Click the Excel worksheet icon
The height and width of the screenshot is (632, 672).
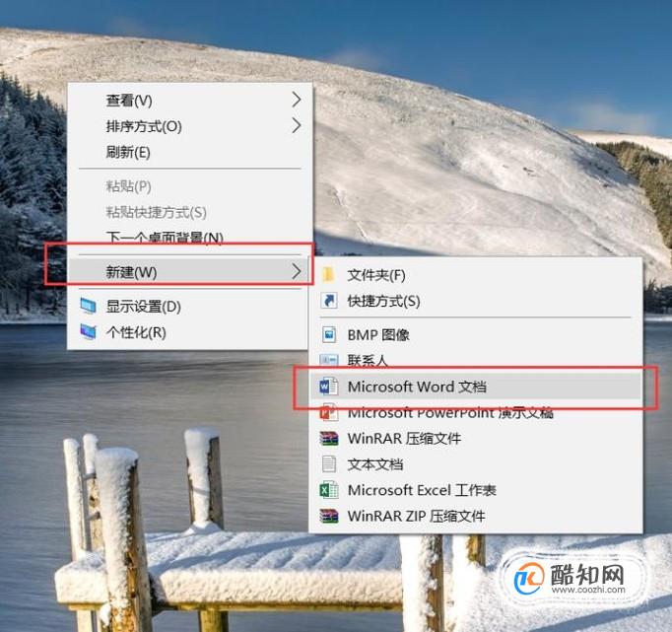point(329,490)
